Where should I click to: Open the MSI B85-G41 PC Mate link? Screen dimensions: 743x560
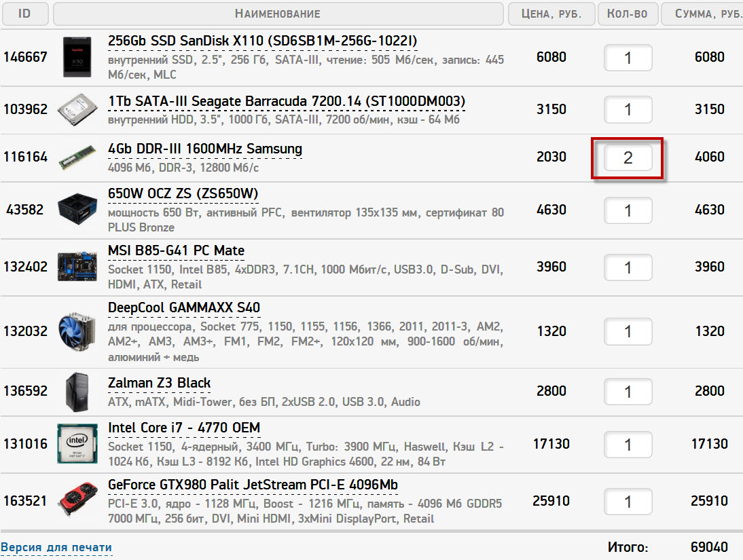tap(177, 250)
